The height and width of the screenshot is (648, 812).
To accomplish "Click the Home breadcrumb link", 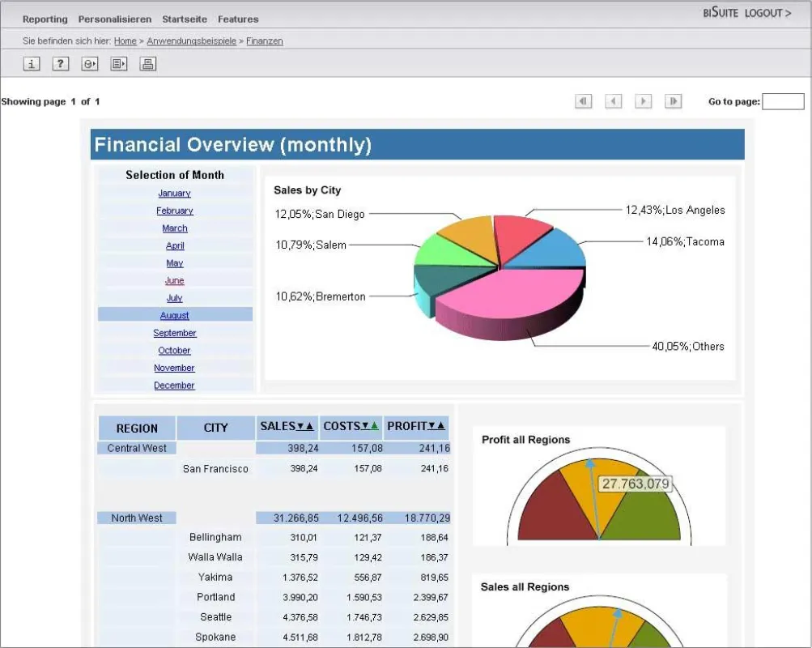I will pyautogui.click(x=125, y=41).
